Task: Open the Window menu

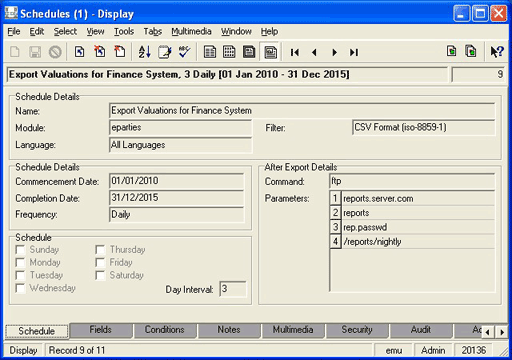Action: click(236, 31)
